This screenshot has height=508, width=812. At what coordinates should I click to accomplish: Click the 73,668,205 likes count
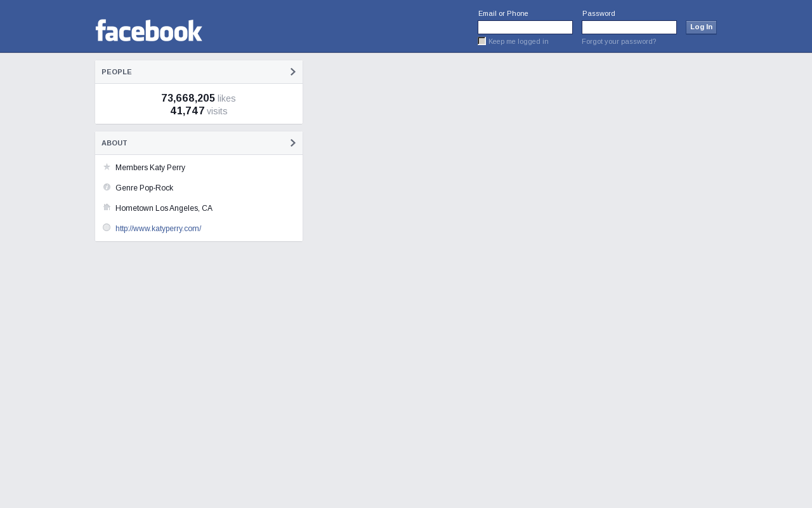(199, 98)
